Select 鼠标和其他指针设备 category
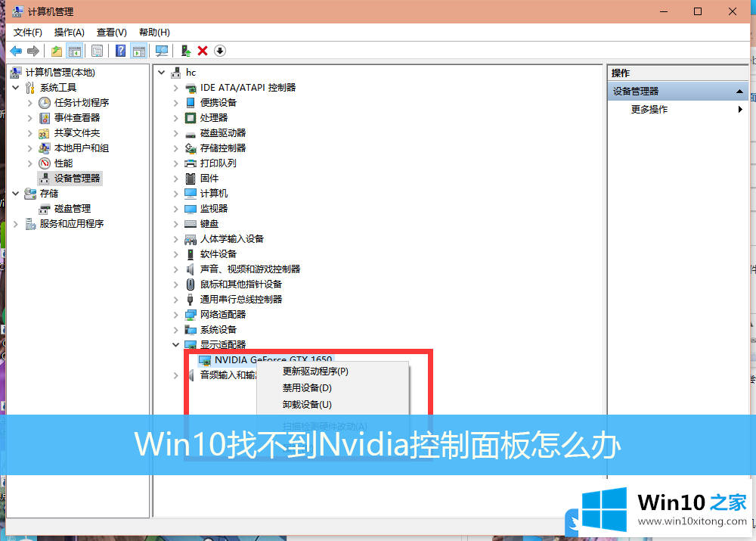Viewport: 756px width, 541px height. tap(241, 284)
